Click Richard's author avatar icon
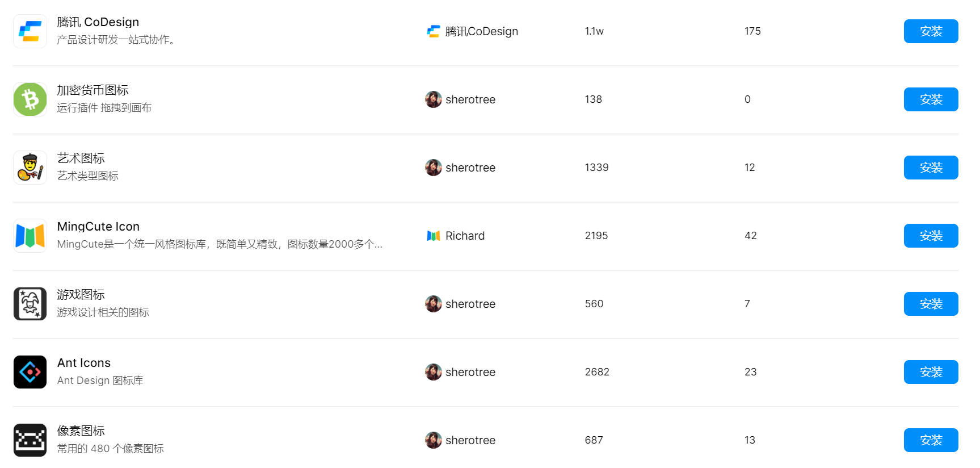The height and width of the screenshot is (468, 980). click(x=434, y=236)
